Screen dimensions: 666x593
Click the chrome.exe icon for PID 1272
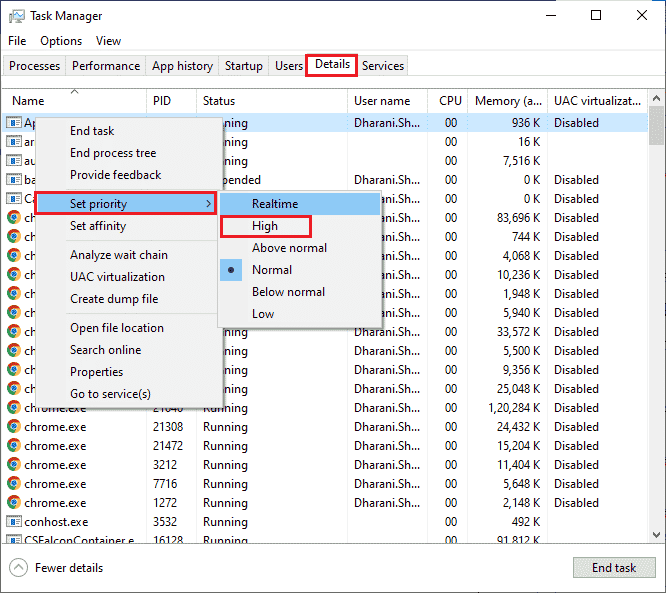14,503
